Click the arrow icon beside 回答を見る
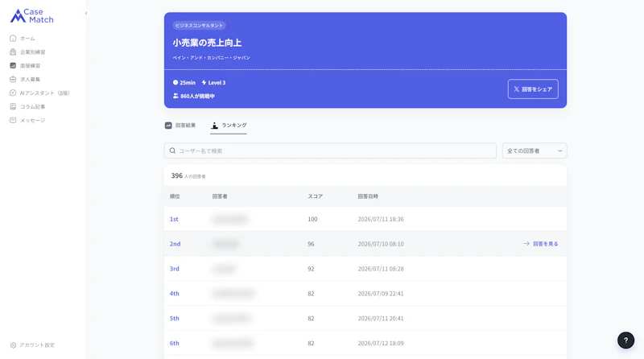This screenshot has width=644, height=359. (526, 244)
